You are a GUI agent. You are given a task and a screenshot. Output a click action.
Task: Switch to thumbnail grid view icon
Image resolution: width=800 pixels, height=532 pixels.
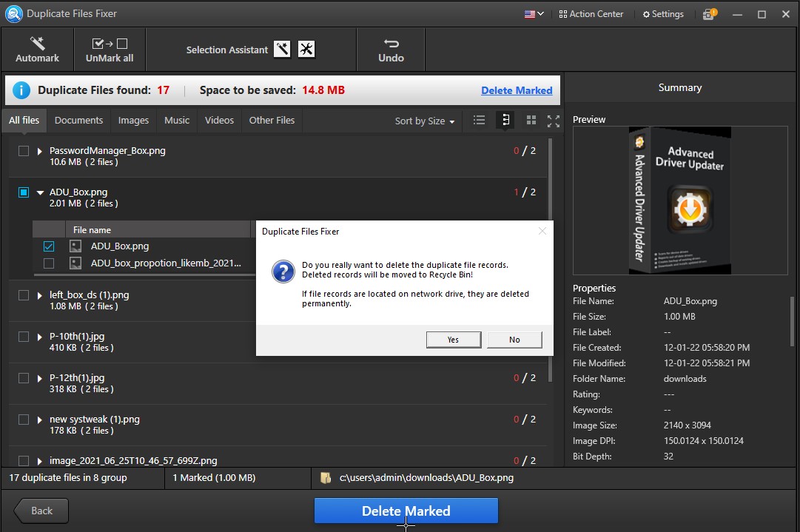tap(531, 120)
